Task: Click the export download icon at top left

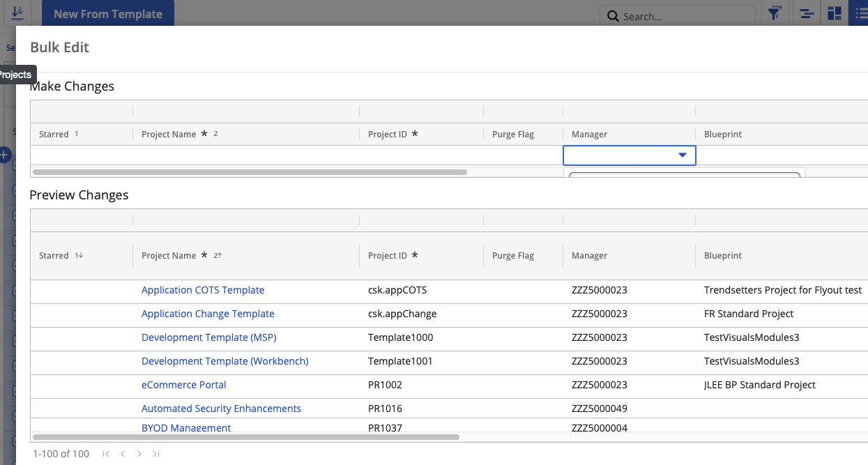Action: tap(17, 13)
